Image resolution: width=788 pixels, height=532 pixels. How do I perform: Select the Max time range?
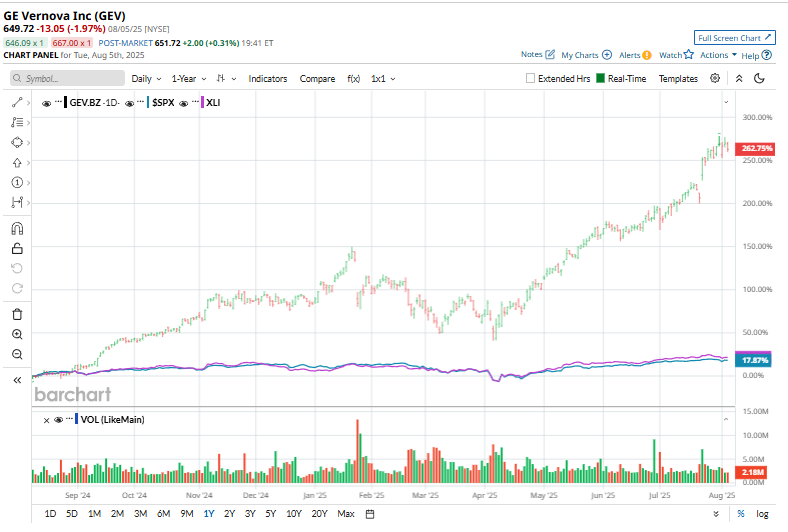pyautogui.click(x=346, y=514)
